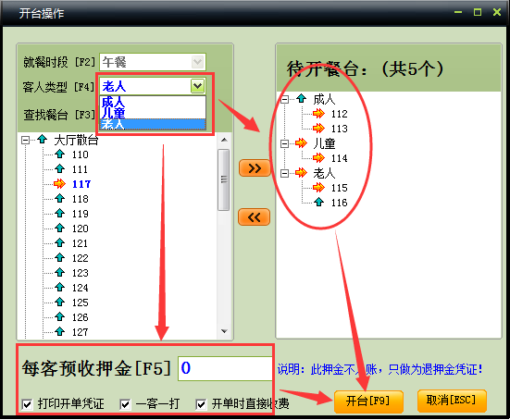Click the 取消[ESC] button
The image size is (510, 420).
click(x=452, y=401)
